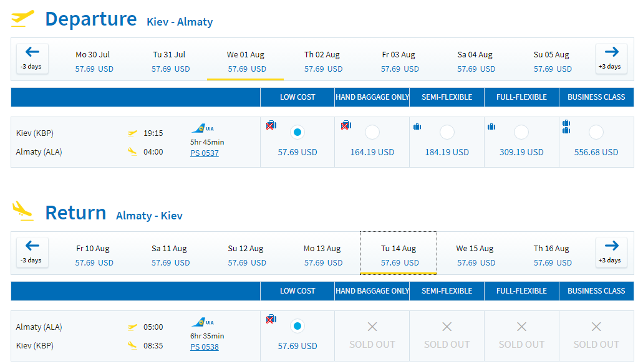This screenshot has height=364, width=638.
Task: Select return Low Cost 57.69 USD radio button
Action: [x=297, y=326]
